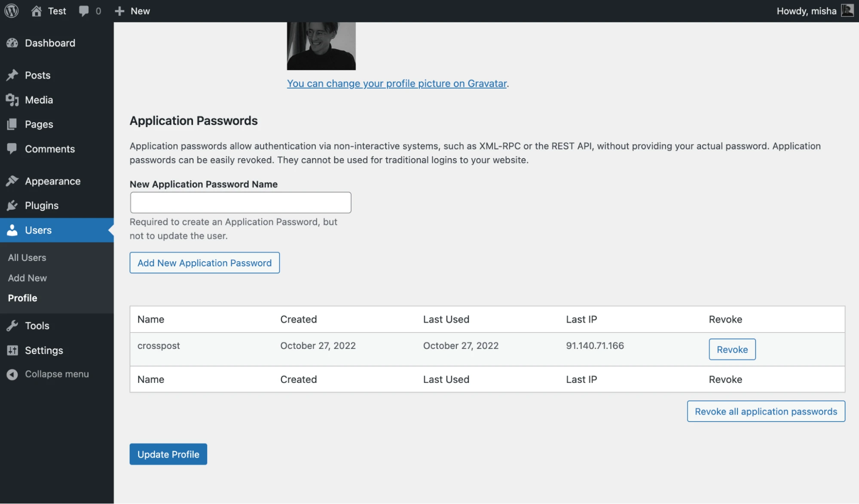Select the Appearance brush icon
Screen dimensions: 859x504
click(x=12, y=180)
